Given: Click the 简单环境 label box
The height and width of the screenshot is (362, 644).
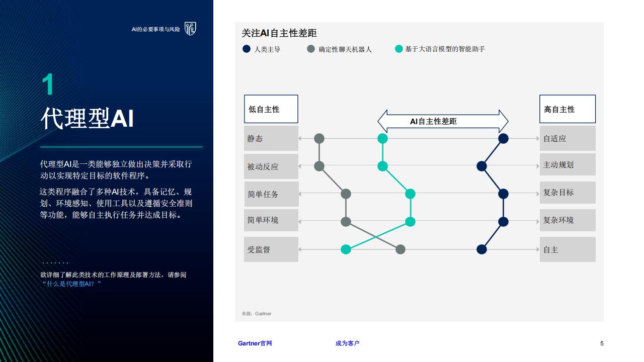Looking at the screenshot, I should tap(271, 220).
